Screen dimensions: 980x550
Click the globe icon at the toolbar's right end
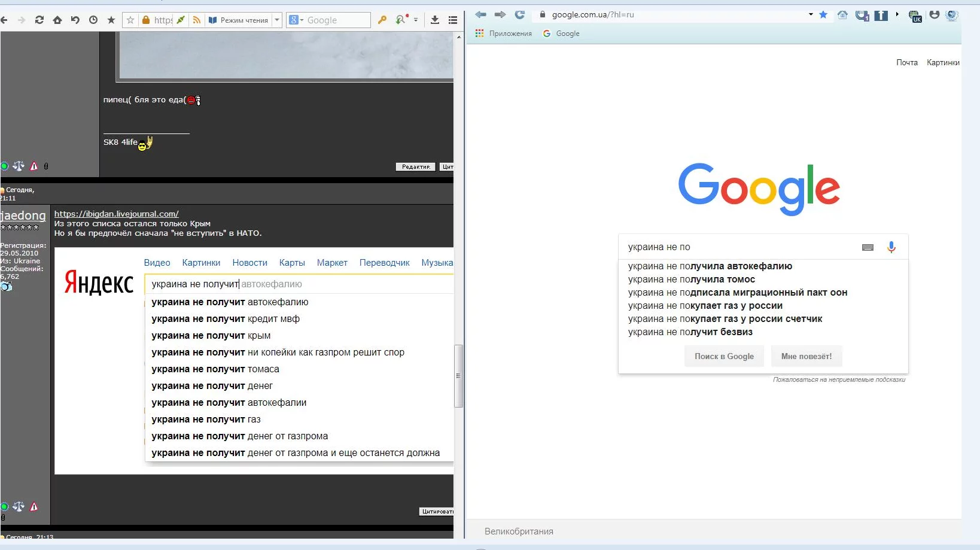pyautogui.click(x=952, y=16)
